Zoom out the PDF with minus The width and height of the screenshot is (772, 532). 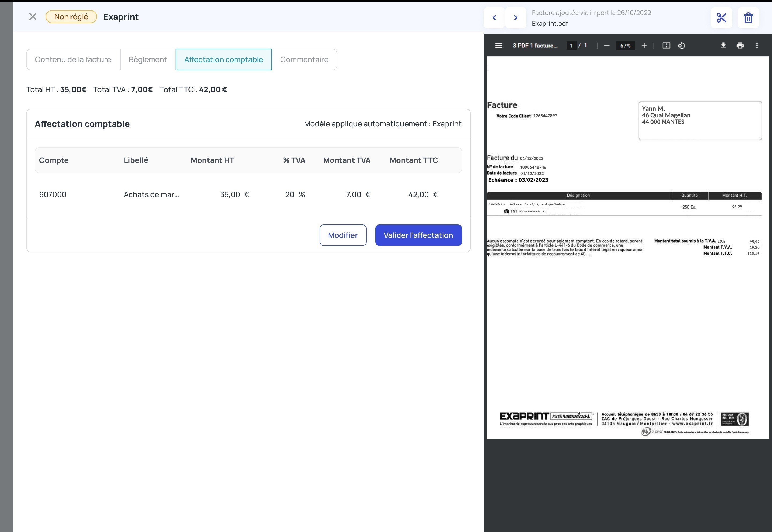(x=607, y=46)
